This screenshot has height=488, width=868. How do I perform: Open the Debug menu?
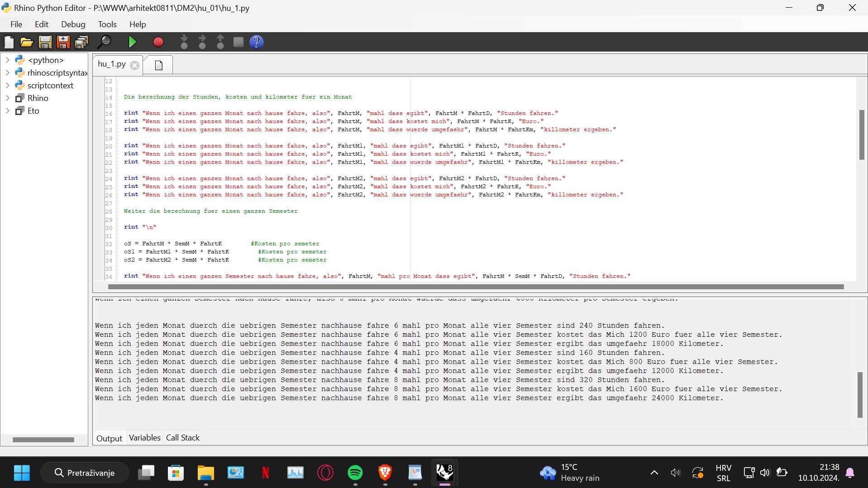point(73,24)
